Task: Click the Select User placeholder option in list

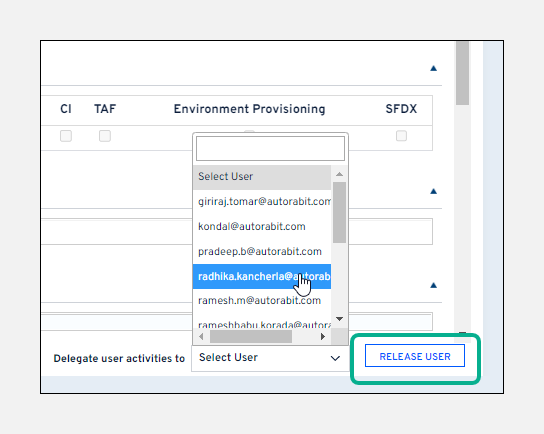Action: 262,177
